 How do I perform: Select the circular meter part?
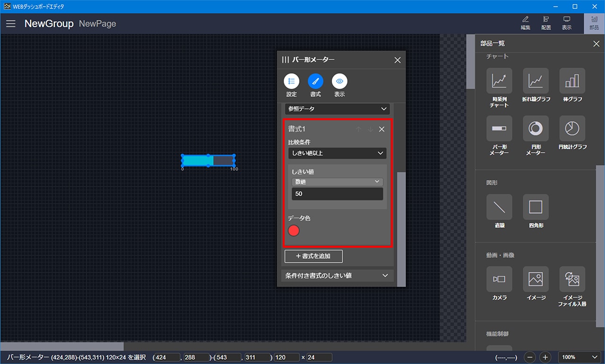536,129
